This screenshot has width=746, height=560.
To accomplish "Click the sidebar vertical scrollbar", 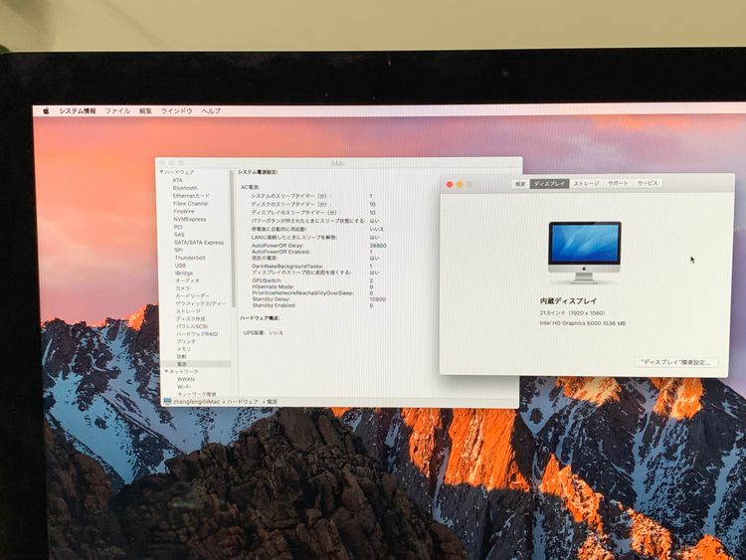I will point(233,239).
